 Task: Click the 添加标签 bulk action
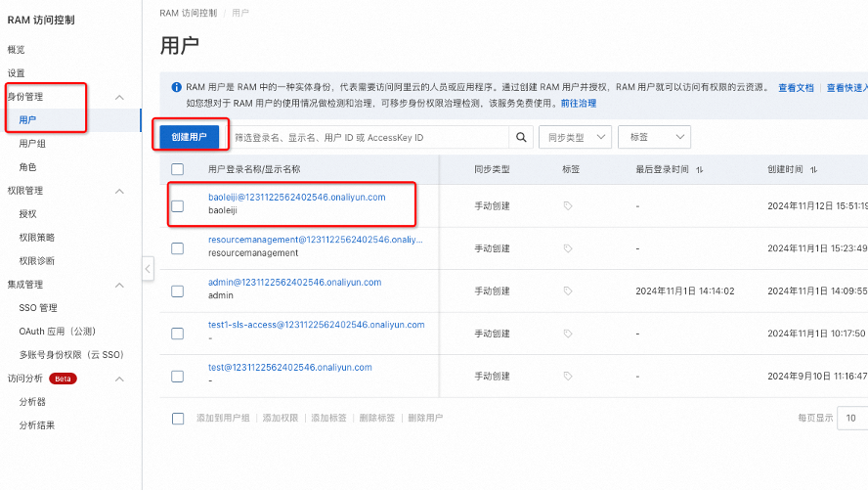[328, 418]
